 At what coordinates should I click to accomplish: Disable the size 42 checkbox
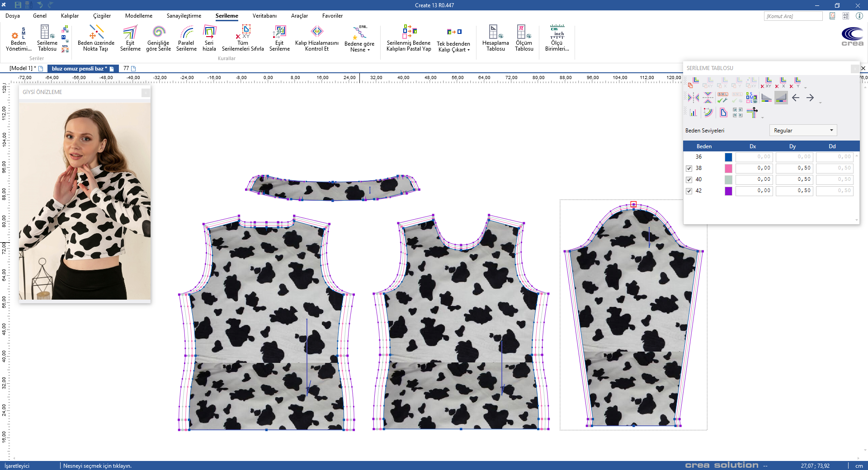pyautogui.click(x=689, y=191)
